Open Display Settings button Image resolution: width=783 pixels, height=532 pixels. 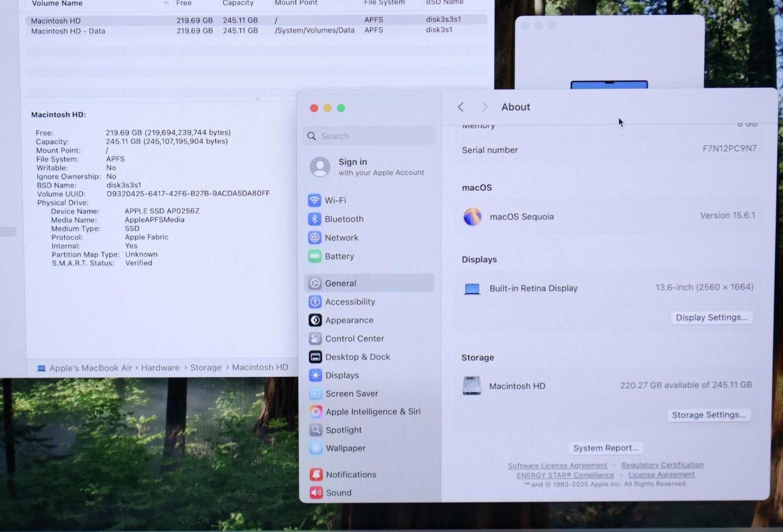click(x=711, y=318)
